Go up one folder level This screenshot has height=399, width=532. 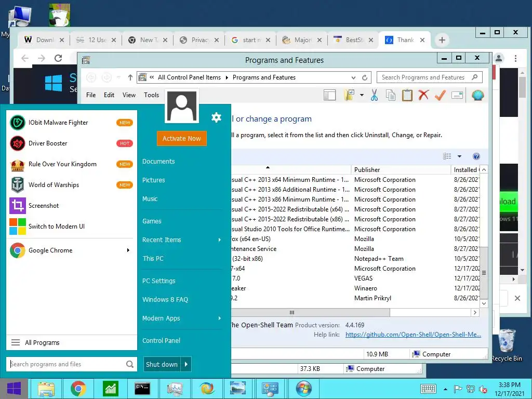[x=130, y=78]
